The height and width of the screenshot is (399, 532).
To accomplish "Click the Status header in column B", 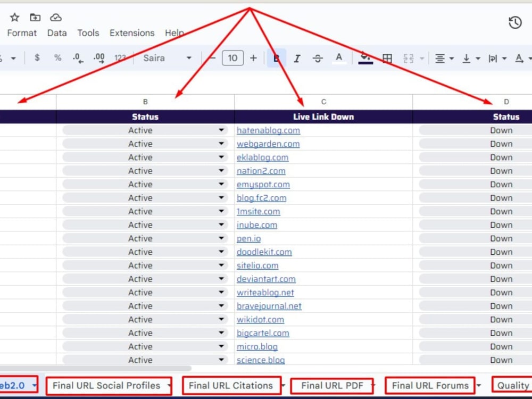I will click(145, 117).
